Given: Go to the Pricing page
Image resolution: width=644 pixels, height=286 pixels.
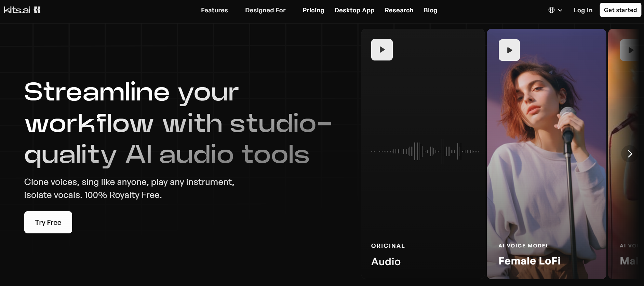Looking at the screenshot, I should 313,10.
